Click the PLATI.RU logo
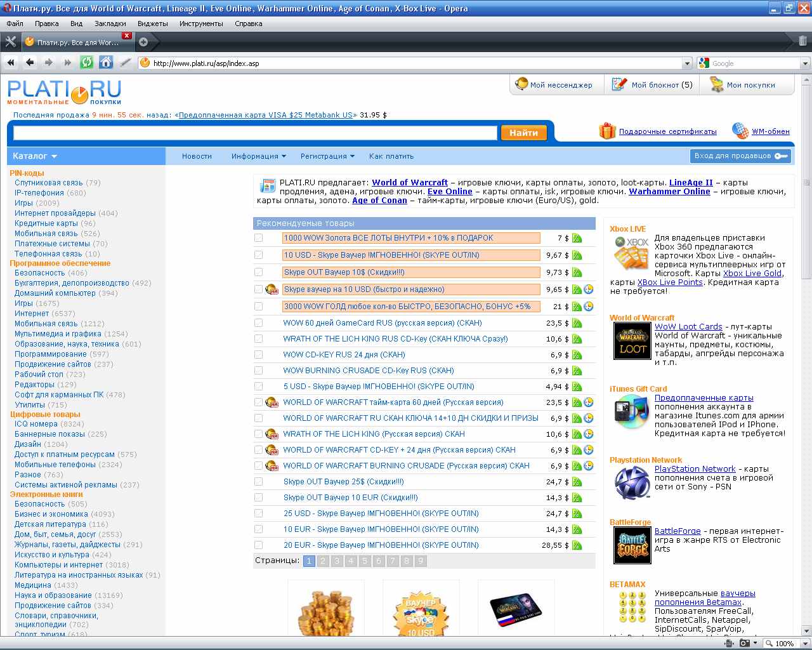 (x=64, y=91)
